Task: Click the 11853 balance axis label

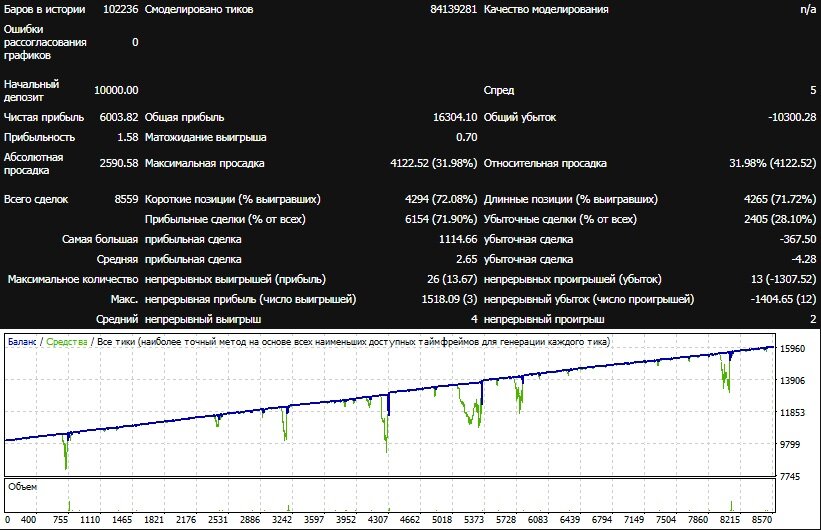Action: tap(793, 413)
